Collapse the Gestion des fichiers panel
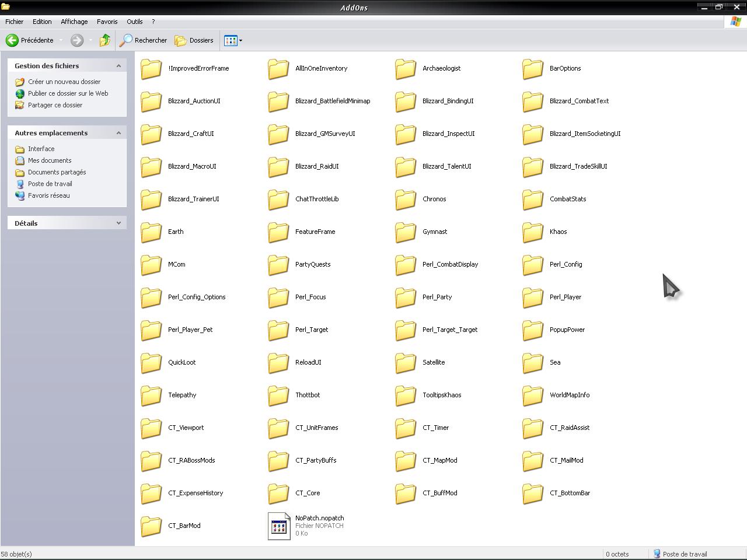The width and height of the screenshot is (747, 560). 118,66
